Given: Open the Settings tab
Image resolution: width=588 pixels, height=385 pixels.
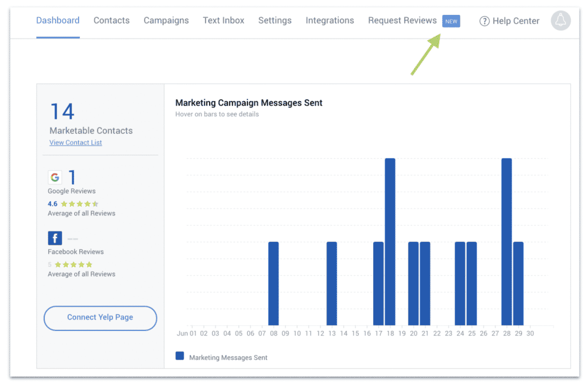Looking at the screenshot, I should pos(275,20).
